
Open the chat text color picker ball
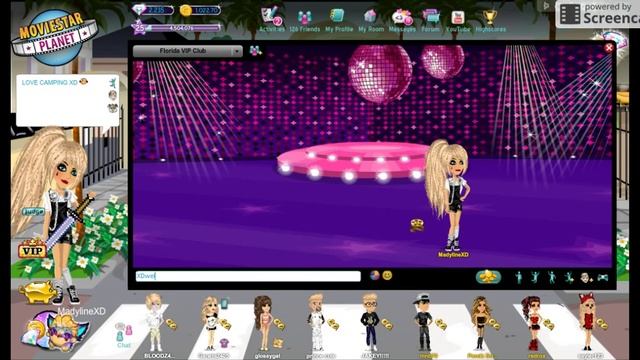coord(374,276)
